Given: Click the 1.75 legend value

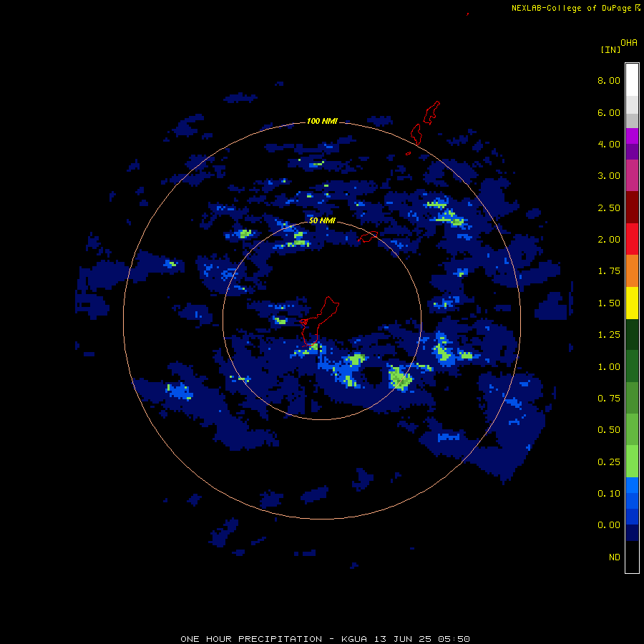Looking at the screenshot, I should 608,271.
